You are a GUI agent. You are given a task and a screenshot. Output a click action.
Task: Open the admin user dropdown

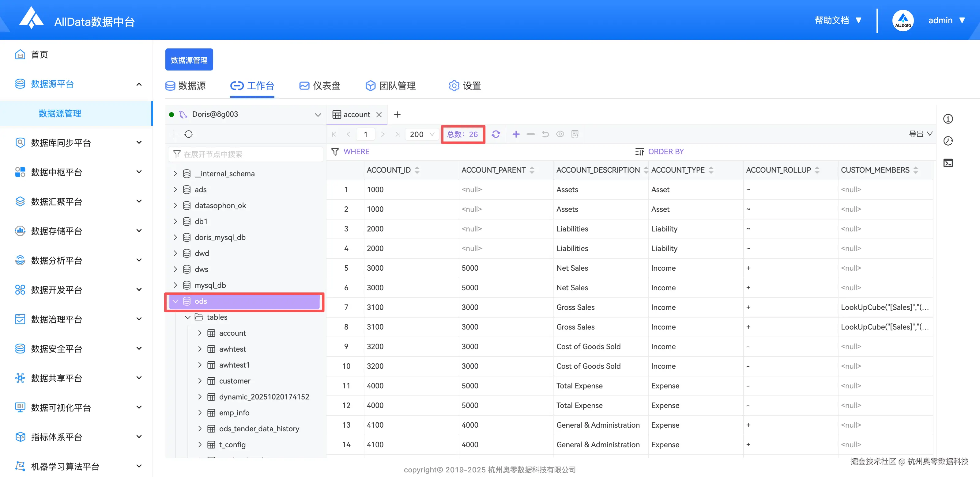[x=947, y=20]
